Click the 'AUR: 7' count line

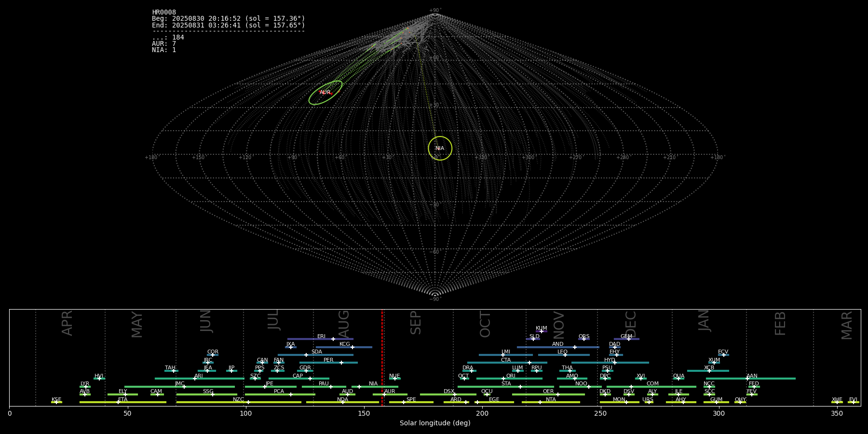click(x=164, y=44)
